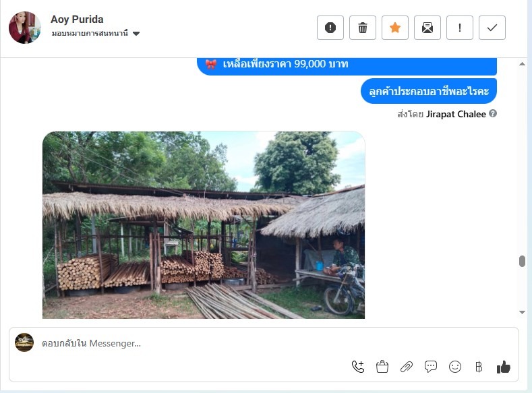Click scroll down arrow in chat

522,312
